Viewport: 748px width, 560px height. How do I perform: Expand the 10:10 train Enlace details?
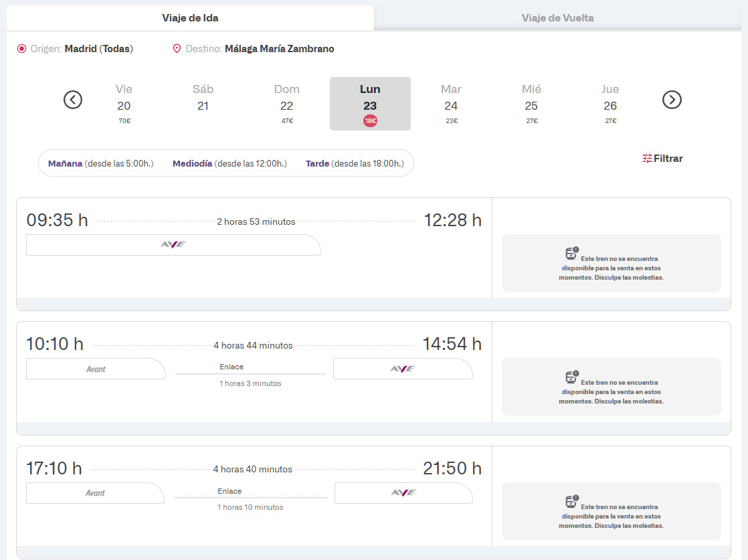(231, 367)
